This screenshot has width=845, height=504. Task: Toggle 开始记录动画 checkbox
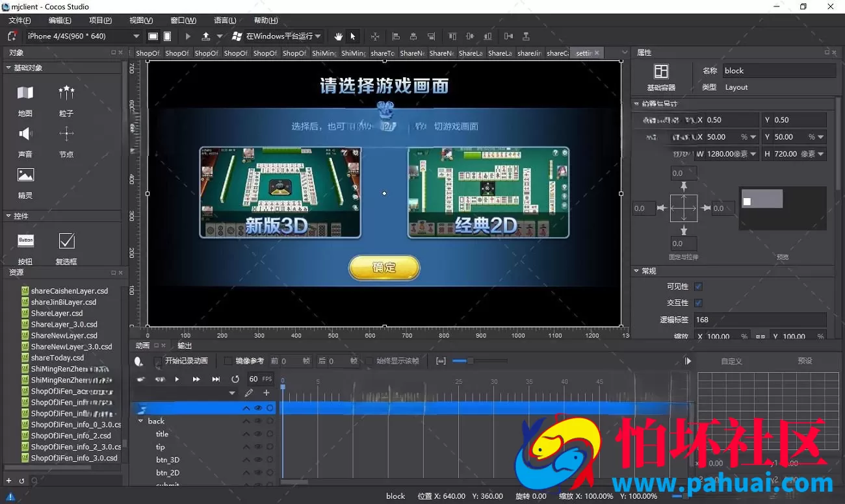[158, 361]
